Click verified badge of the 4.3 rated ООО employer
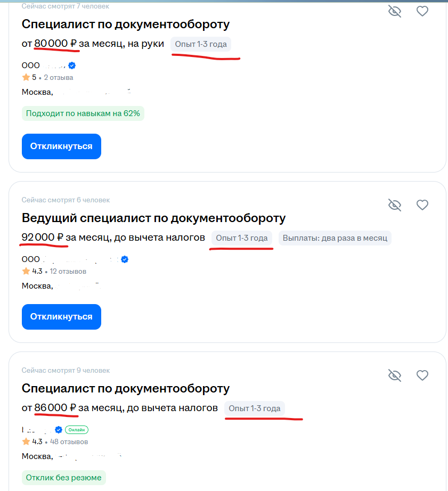 (125, 259)
